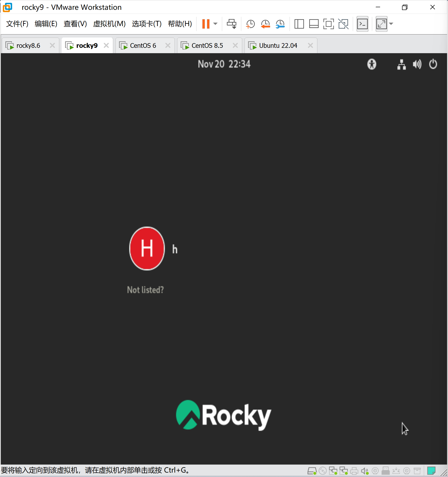Close the rocky9 tab
Image resolution: width=448 pixels, height=477 pixels.
pos(106,45)
